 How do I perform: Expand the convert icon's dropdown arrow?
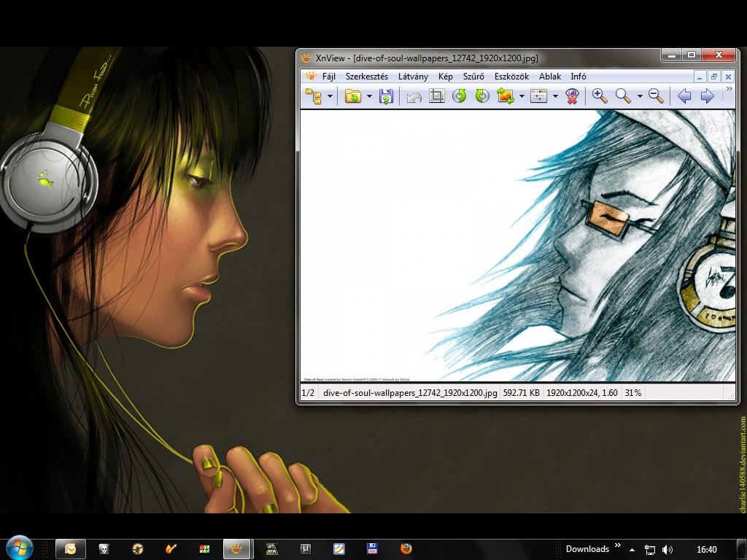pyautogui.click(x=522, y=97)
